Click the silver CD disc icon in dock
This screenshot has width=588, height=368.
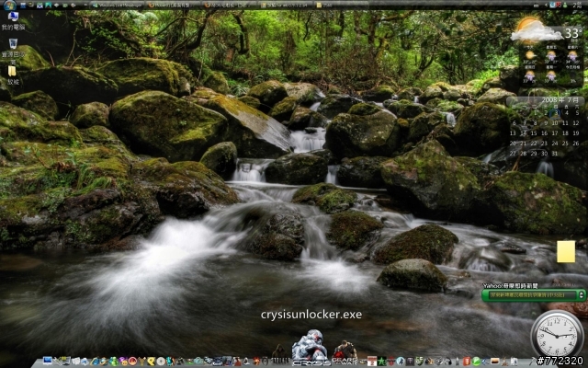coord(161,362)
